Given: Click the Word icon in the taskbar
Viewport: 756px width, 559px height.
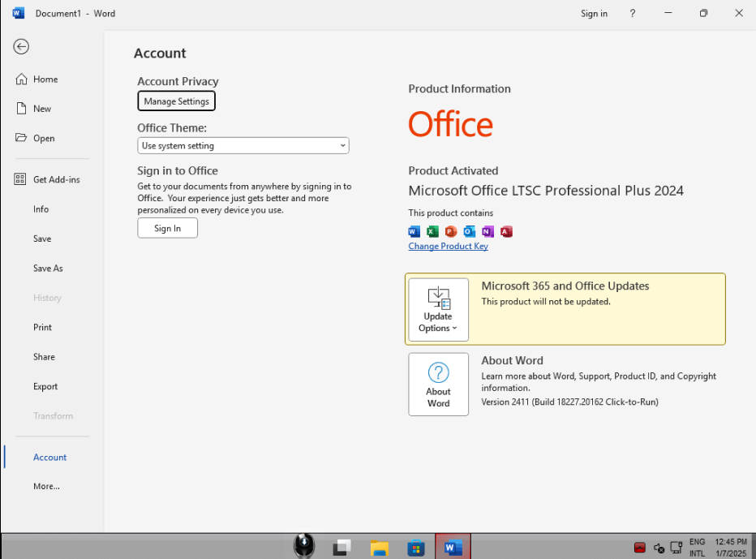Looking at the screenshot, I should [453, 548].
